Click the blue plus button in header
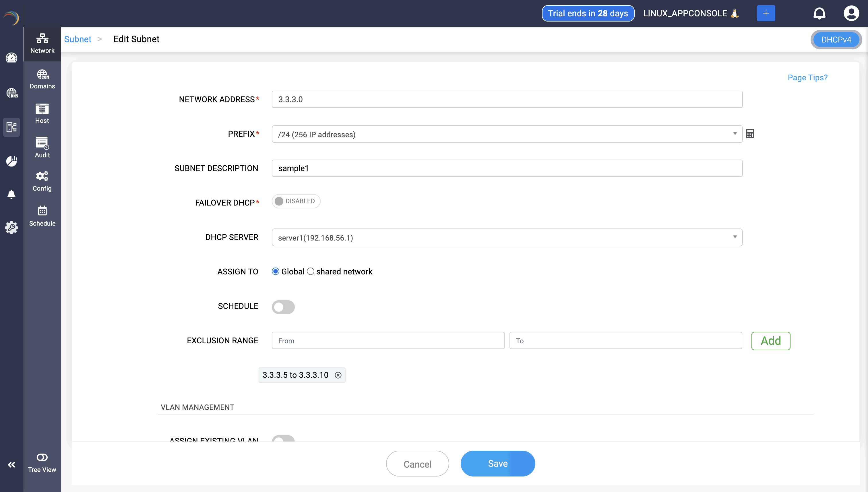Screen dimensions: 868x492 pos(766,13)
